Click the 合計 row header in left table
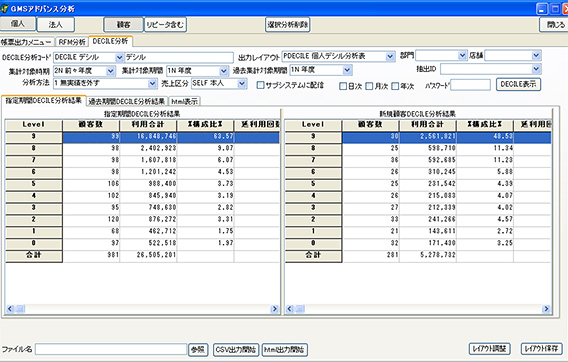568x362 pixels. (33, 255)
